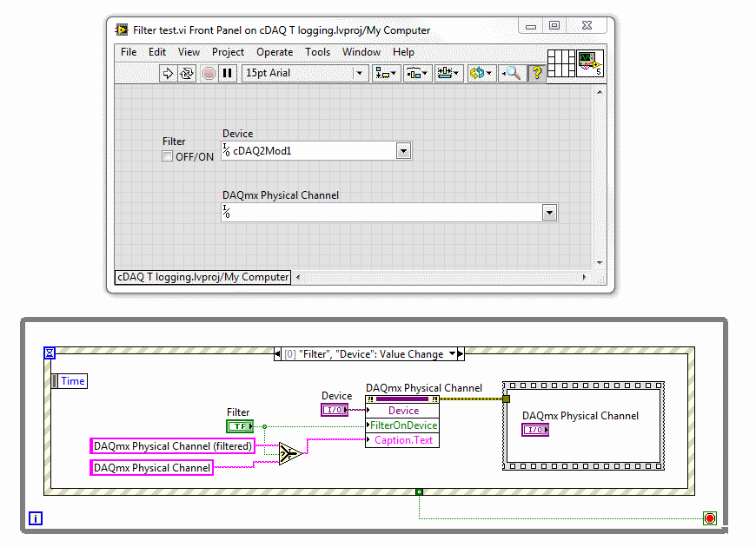Viewport: 756px width, 547px height.
Task: Open the Tools menu
Action: [317, 52]
